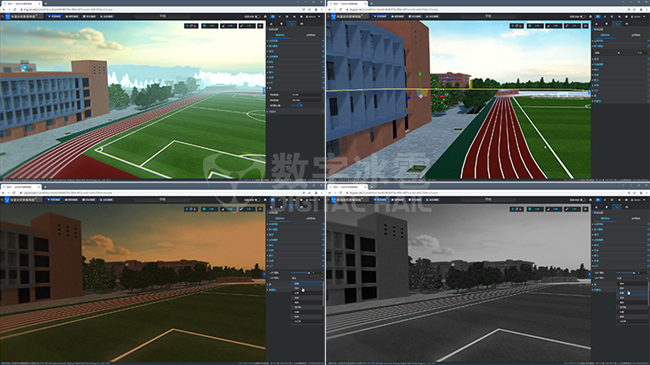Viewport: 650px width, 365px height.
Task: Click the green Y-axis arrow of the transform gizmo
Action: click(x=420, y=74)
